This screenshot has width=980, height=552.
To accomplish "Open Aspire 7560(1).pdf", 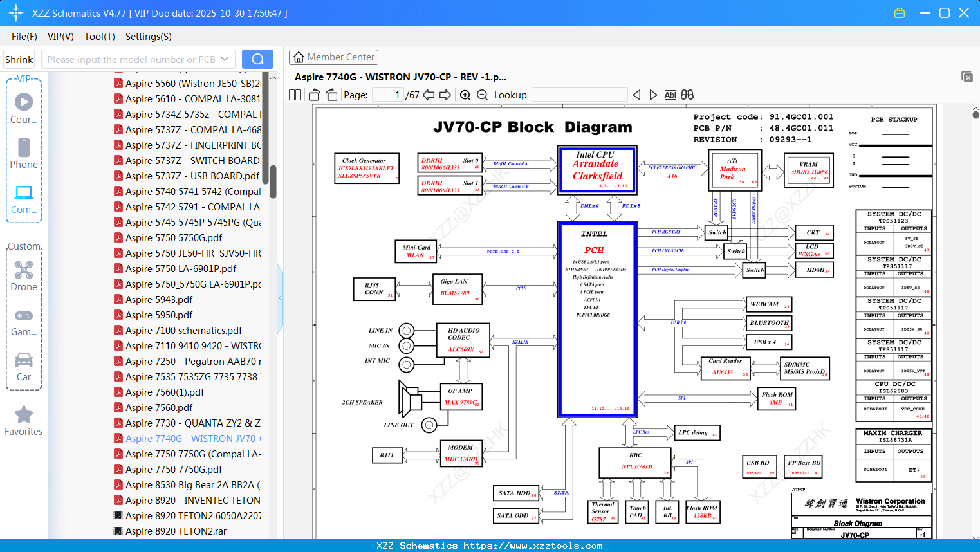I will 165,392.
